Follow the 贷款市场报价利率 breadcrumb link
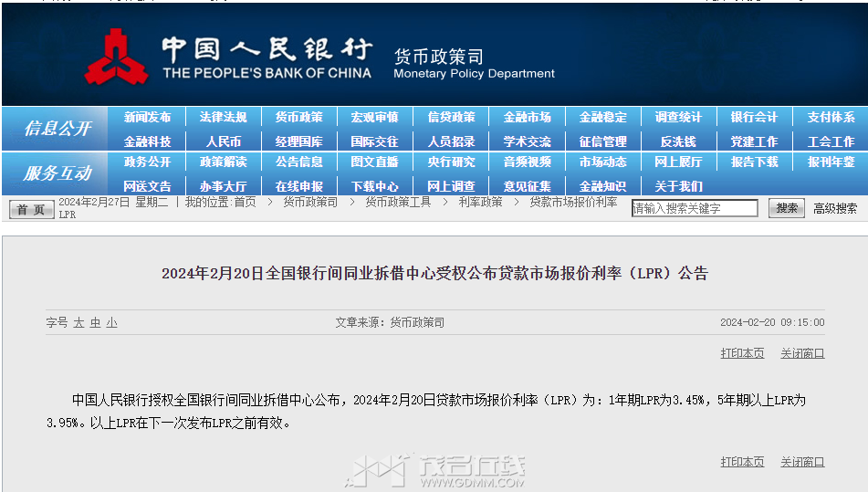This screenshot has width=868, height=492. click(x=573, y=202)
